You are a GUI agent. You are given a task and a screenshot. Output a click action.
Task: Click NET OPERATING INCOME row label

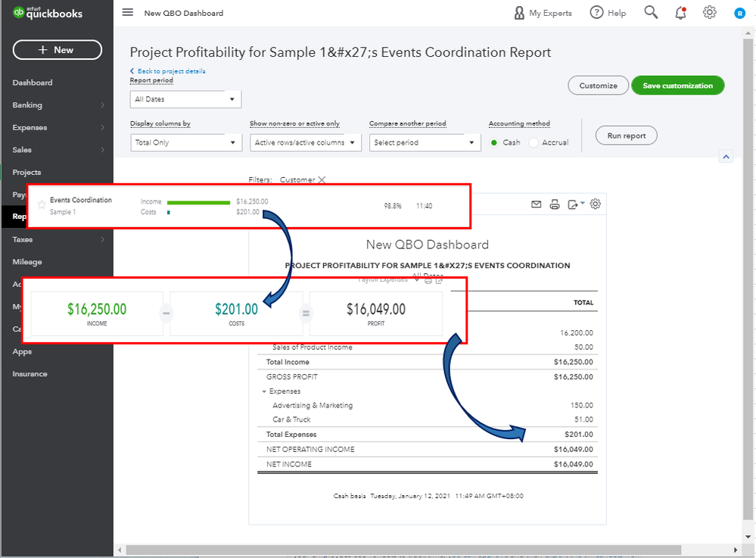pos(310,450)
